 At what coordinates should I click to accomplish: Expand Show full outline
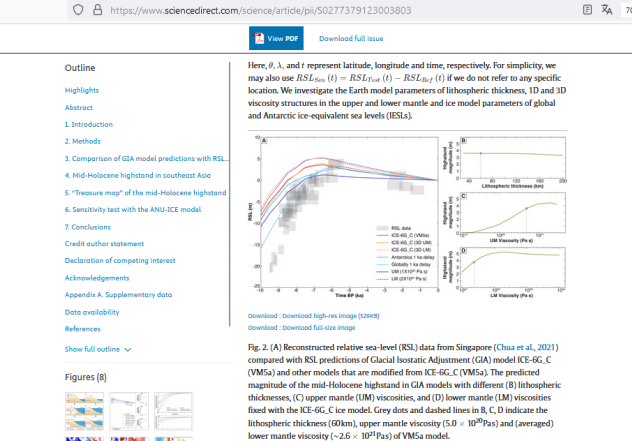(98, 349)
